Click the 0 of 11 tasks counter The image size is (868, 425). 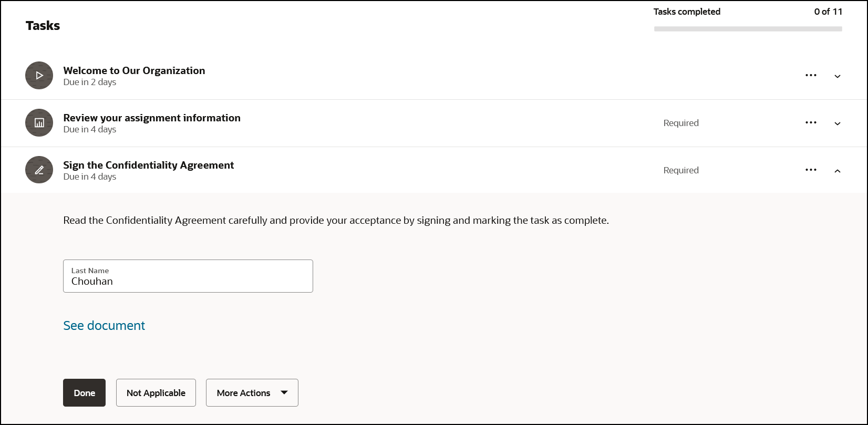point(828,12)
